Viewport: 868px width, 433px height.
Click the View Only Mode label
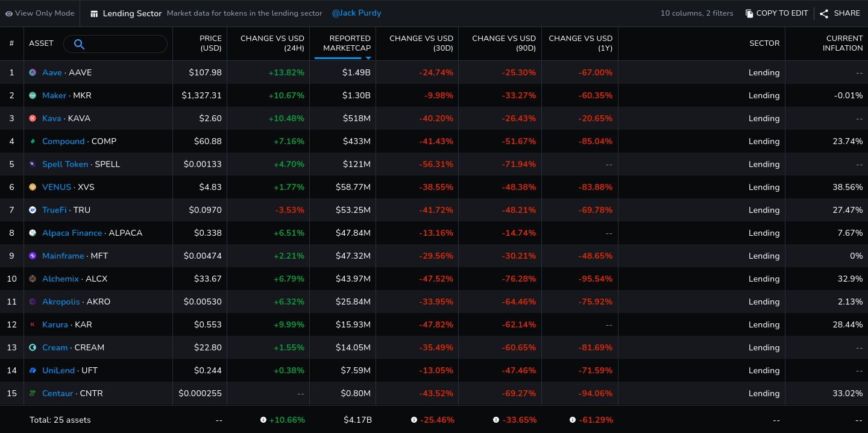[x=45, y=13]
